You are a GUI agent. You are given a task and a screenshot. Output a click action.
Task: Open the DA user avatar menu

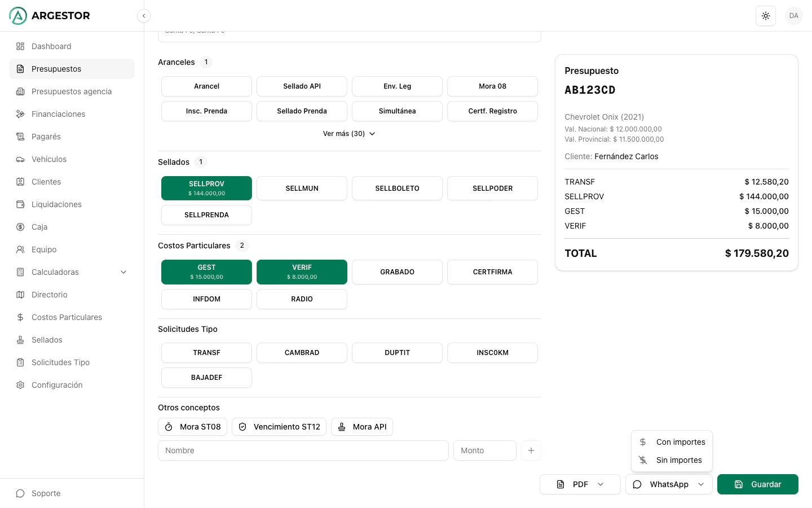click(794, 16)
